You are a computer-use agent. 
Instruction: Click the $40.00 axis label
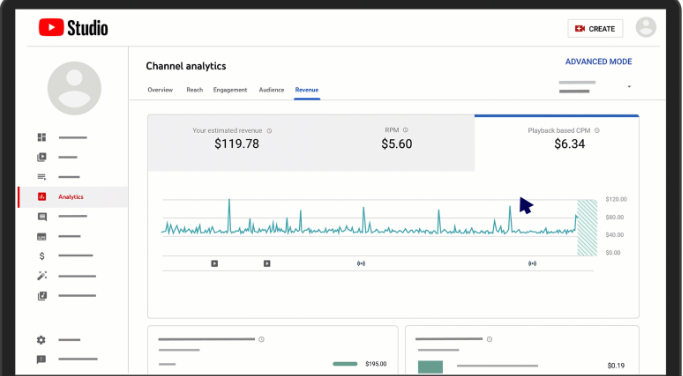[x=615, y=235]
